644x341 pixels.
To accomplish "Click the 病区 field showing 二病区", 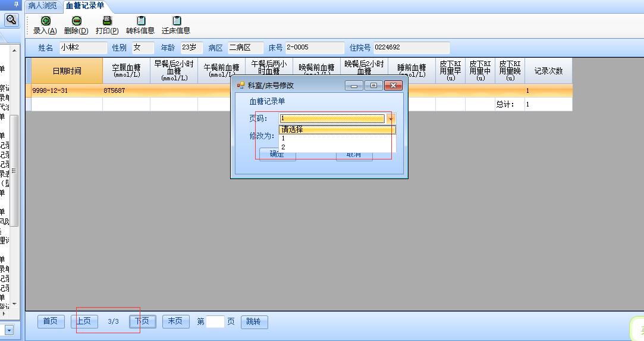I will pyautogui.click(x=245, y=48).
